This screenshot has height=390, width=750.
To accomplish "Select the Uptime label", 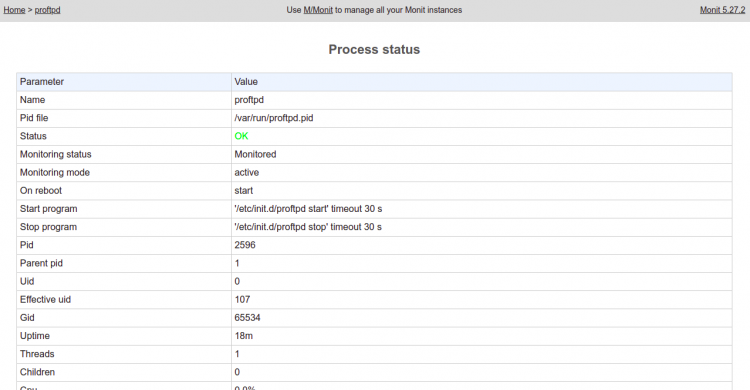I will click(x=35, y=336).
